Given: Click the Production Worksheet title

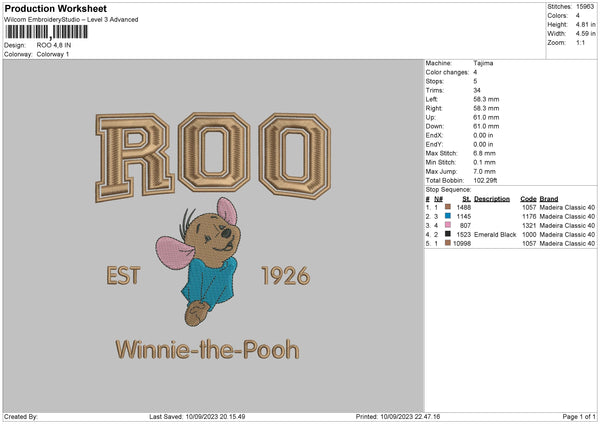Looking at the screenshot, I should pyautogui.click(x=56, y=9).
